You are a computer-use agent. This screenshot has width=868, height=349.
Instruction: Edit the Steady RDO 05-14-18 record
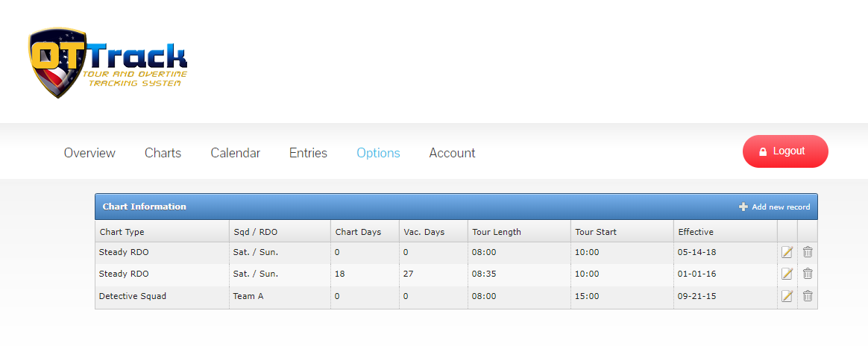click(787, 252)
